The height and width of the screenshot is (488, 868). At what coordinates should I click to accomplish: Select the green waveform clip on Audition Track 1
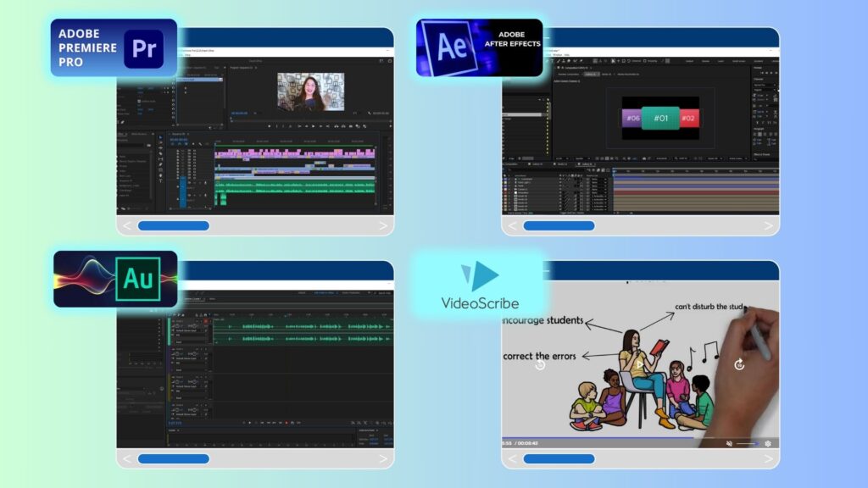point(303,332)
